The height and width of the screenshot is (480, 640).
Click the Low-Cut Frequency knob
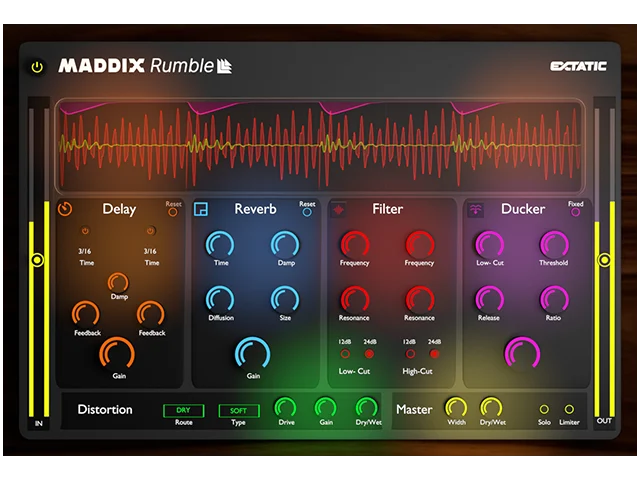point(355,245)
